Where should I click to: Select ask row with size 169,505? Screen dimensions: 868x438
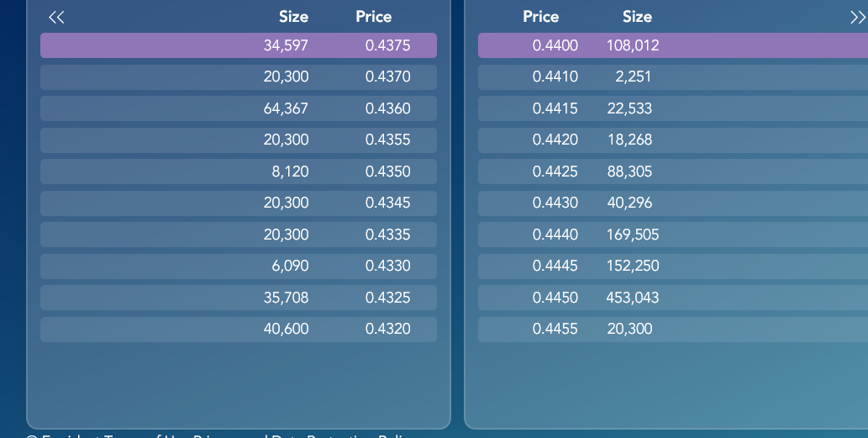673,235
